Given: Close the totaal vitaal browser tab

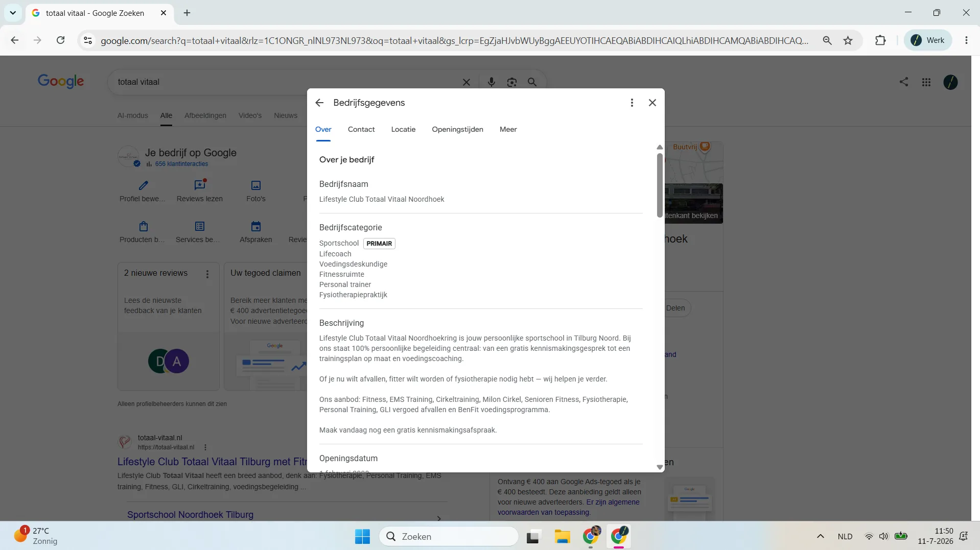Looking at the screenshot, I should (x=164, y=13).
